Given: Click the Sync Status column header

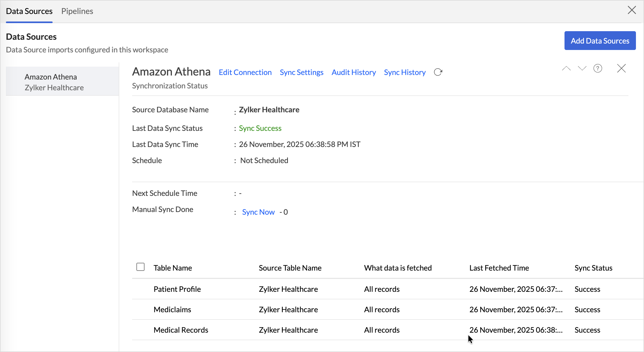Looking at the screenshot, I should point(593,268).
